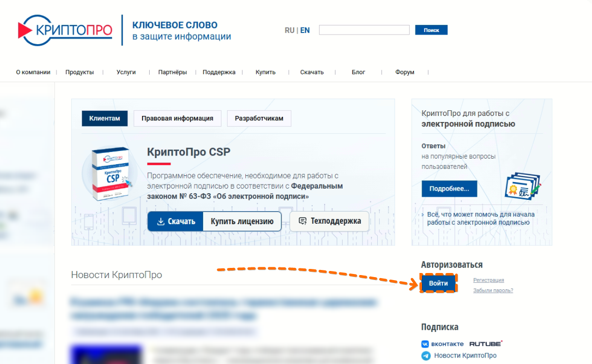Screen dimensions: 592x364
Task: Click the Подробнее... button
Action: [449, 189]
